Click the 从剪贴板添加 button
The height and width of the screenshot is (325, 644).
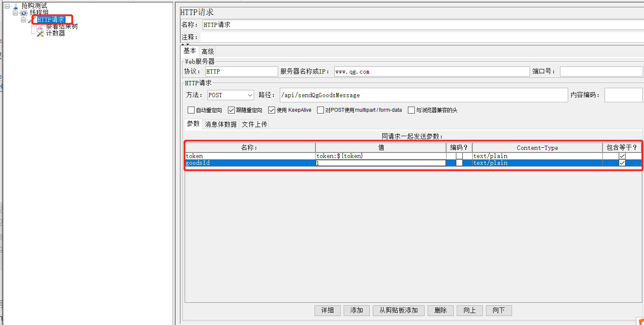tap(398, 310)
